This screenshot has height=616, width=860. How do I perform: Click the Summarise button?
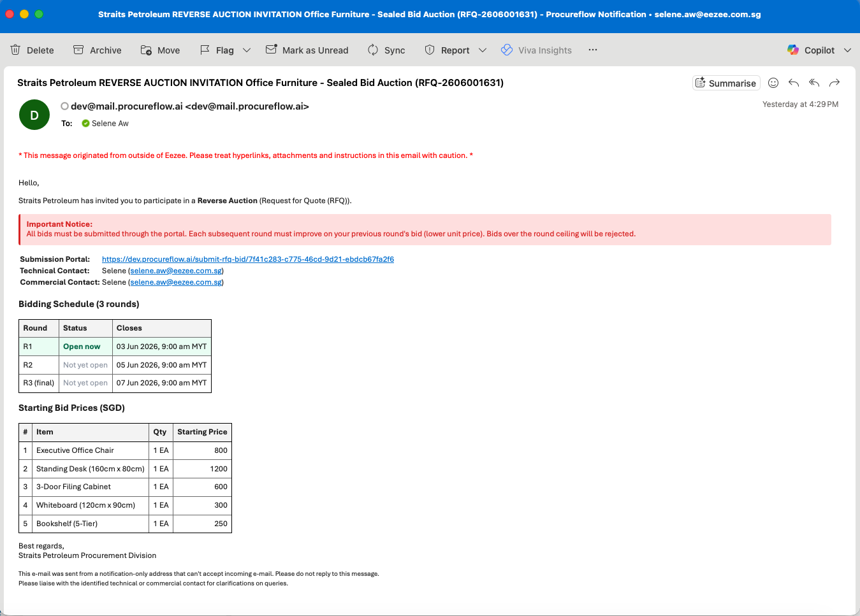pyautogui.click(x=726, y=83)
